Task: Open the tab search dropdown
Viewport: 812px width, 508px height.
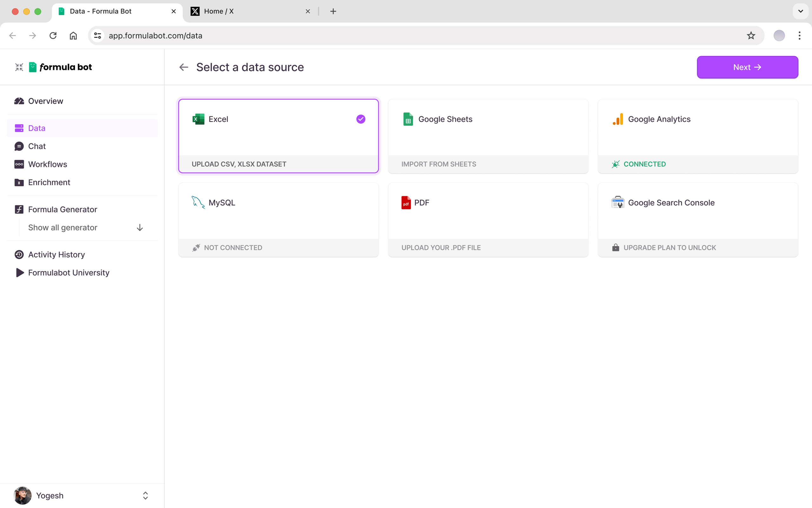Action: point(801,11)
